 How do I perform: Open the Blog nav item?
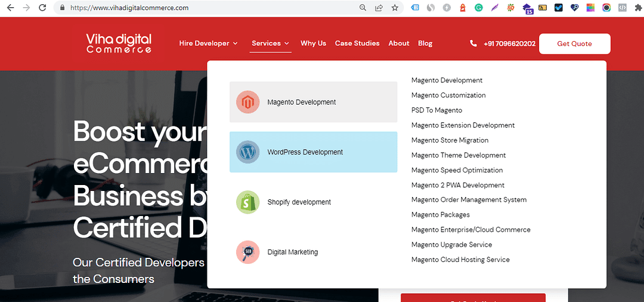click(x=425, y=44)
